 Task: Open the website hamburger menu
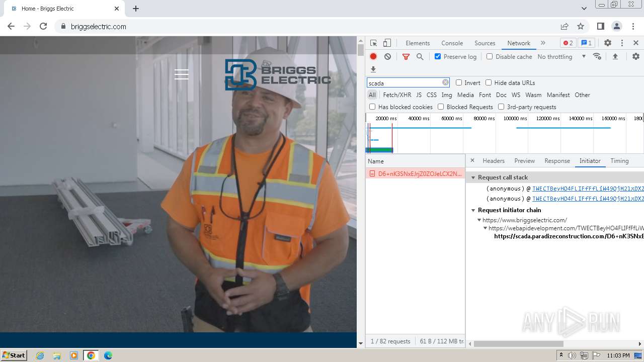[182, 74]
